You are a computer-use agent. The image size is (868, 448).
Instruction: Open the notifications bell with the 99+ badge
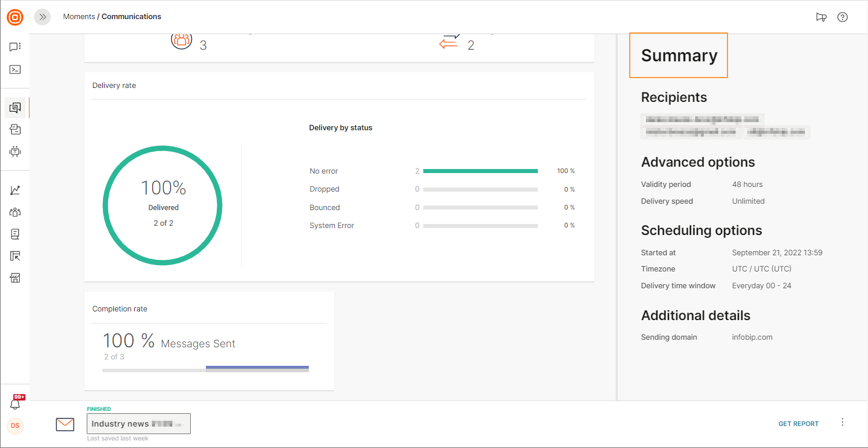click(x=16, y=404)
